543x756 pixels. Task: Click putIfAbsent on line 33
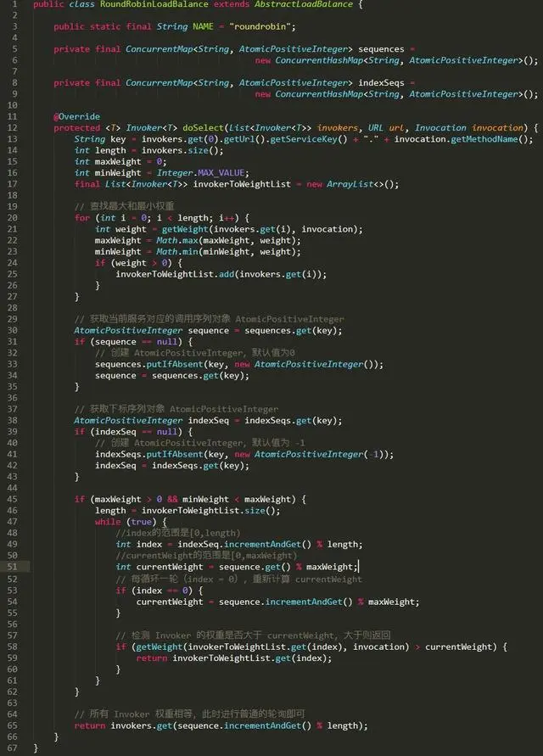[x=175, y=365]
